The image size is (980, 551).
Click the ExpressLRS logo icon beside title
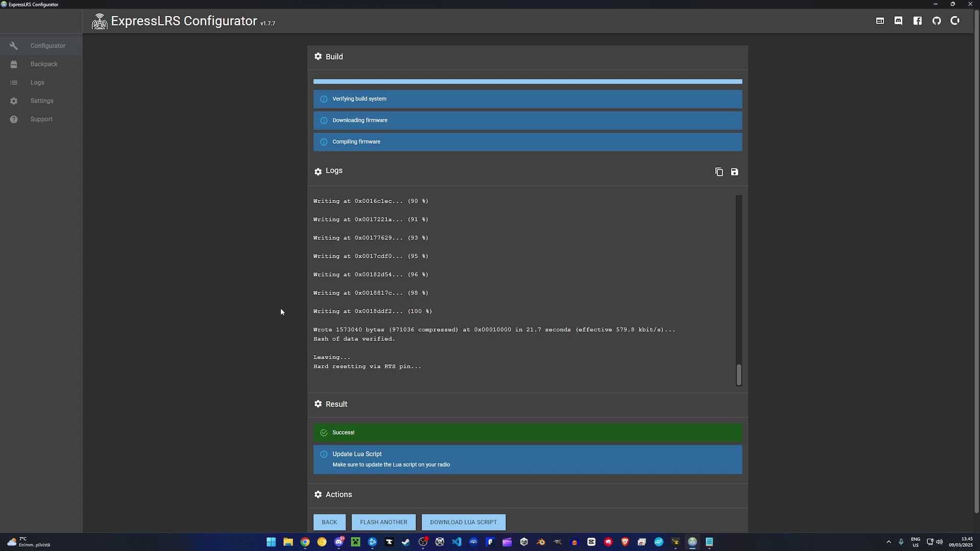coord(100,21)
